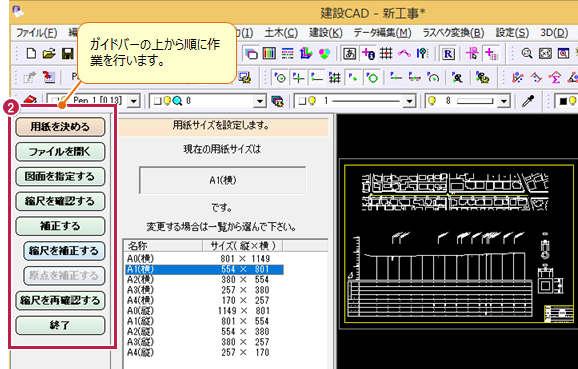Image resolution: width=578 pixels, height=369 pixels.
Task: Click the Save floppy disk icon
Action: pos(67,54)
